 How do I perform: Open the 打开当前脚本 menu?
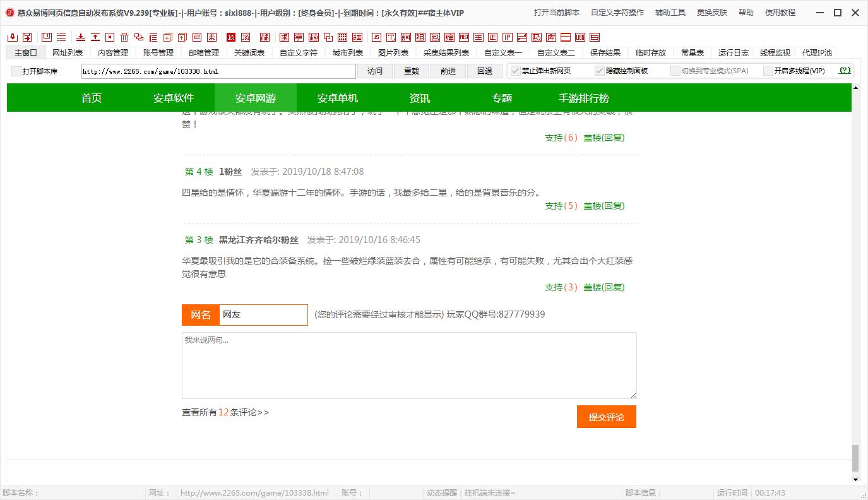tap(557, 13)
